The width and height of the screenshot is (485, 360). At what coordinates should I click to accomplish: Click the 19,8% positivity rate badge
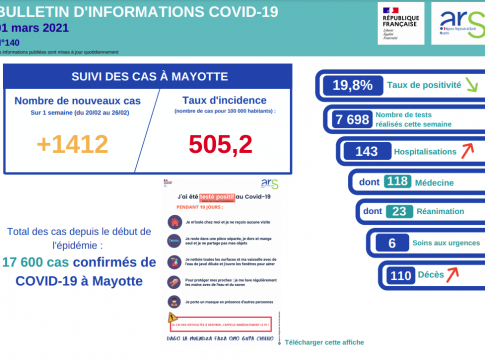[x=353, y=85]
